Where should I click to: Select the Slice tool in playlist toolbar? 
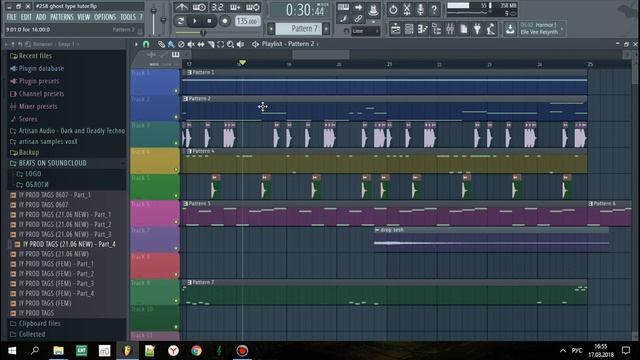(211, 44)
